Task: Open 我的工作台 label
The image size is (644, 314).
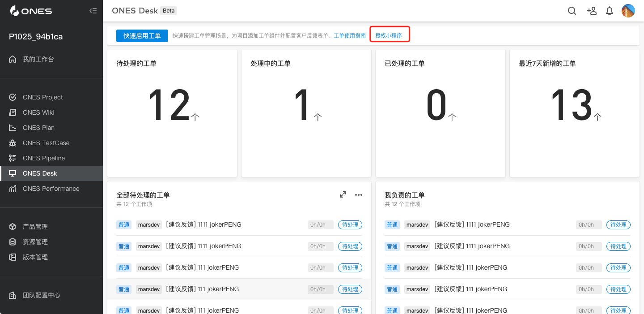Action: [x=38, y=59]
